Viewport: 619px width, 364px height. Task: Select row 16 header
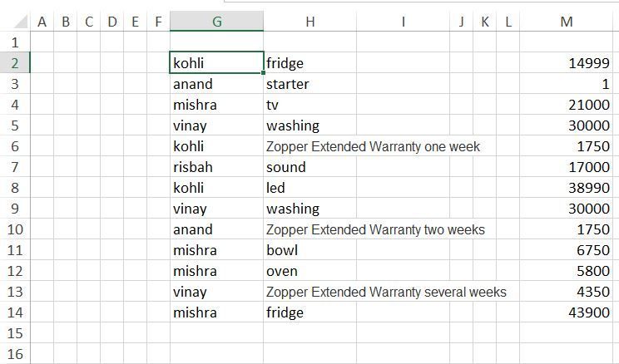point(14,354)
